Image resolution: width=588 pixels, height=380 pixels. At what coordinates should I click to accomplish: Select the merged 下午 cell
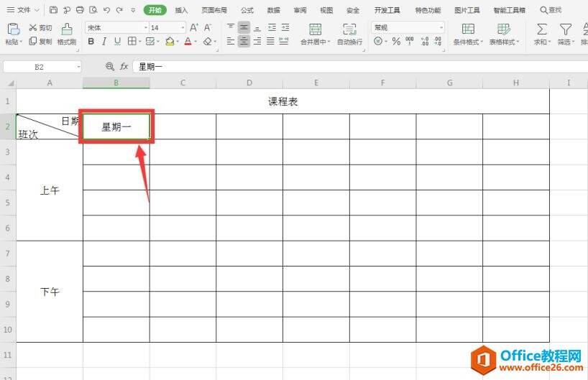point(50,292)
